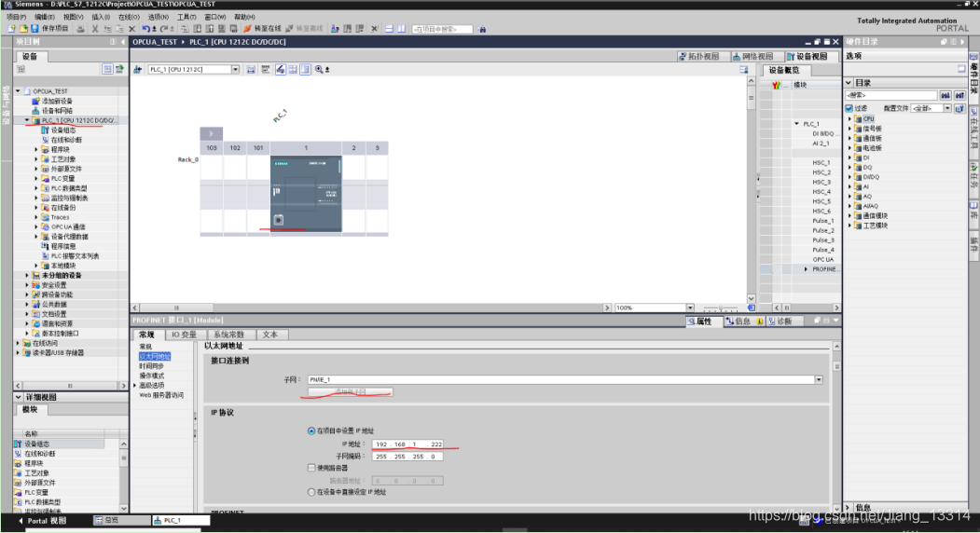Click the hardware catalog search-down button
980x533 pixels.
pyautogui.click(x=945, y=95)
